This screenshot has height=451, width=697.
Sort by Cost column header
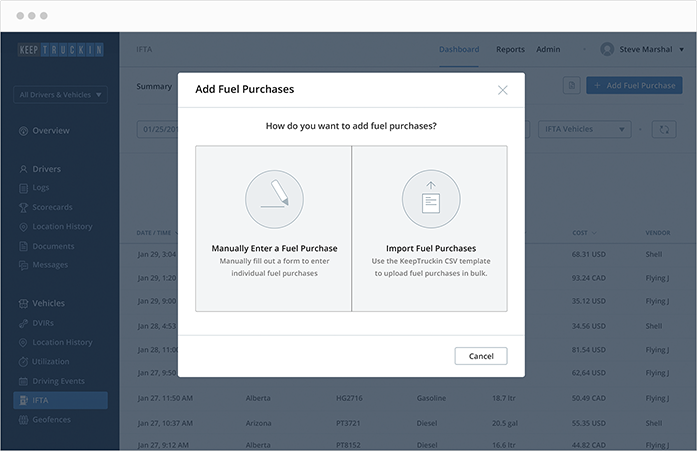(584, 233)
